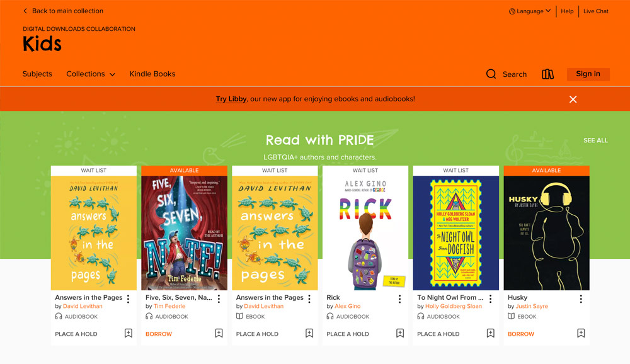
Task: Dismiss the Try Libby banner
Action: coord(573,100)
